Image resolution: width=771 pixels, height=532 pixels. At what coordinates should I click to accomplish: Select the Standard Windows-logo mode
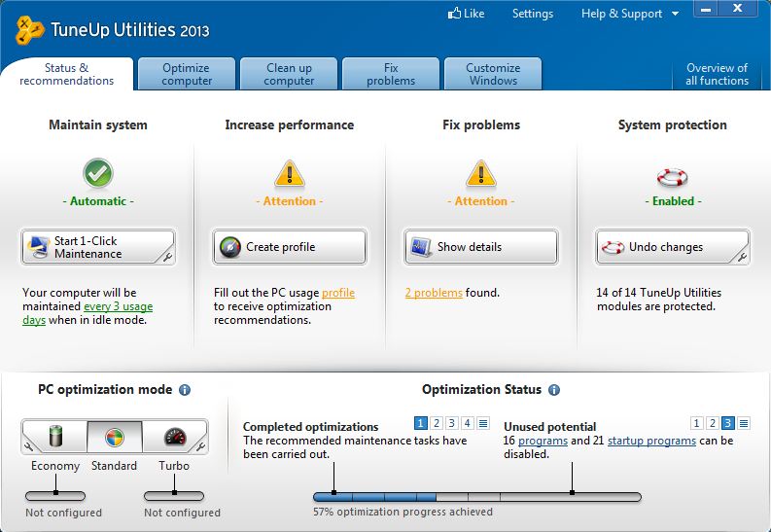point(115,437)
